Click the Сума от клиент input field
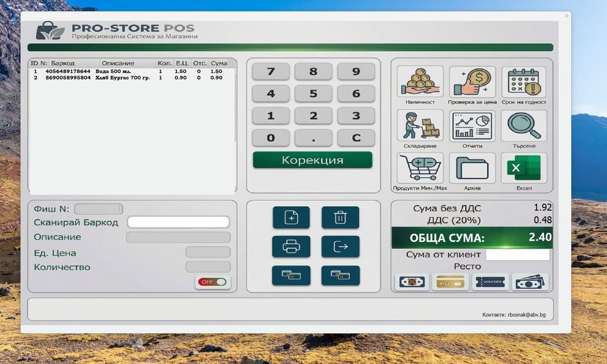This screenshot has height=364, width=607. click(x=518, y=255)
